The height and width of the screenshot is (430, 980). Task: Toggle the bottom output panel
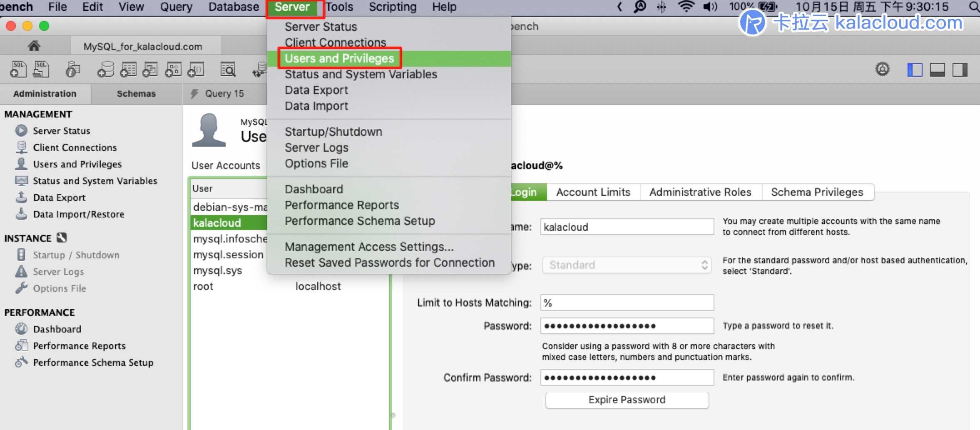click(x=937, y=70)
